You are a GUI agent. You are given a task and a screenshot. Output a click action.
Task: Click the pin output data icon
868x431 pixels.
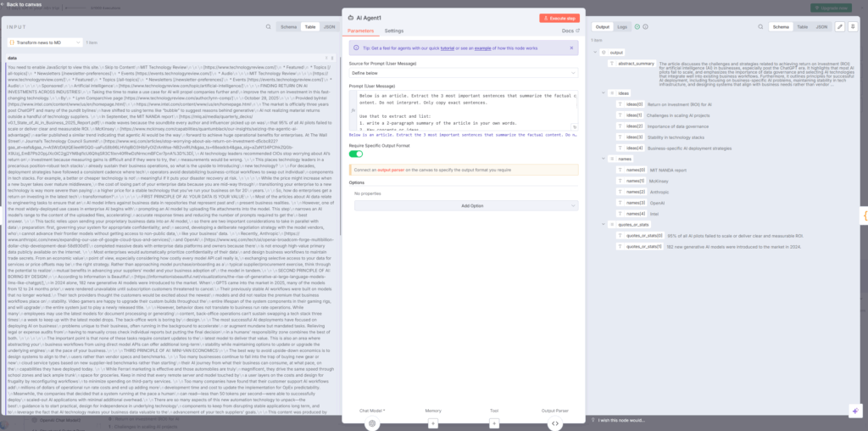pyautogui.click(x=852, y=27)
